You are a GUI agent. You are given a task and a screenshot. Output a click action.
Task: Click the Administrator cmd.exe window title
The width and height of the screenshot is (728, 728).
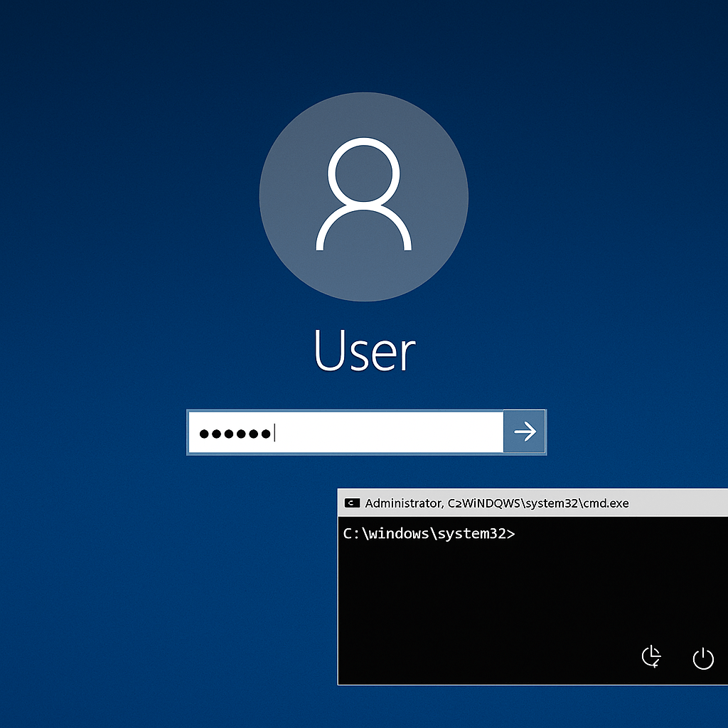pyautogui.click(x=497, y=503)
